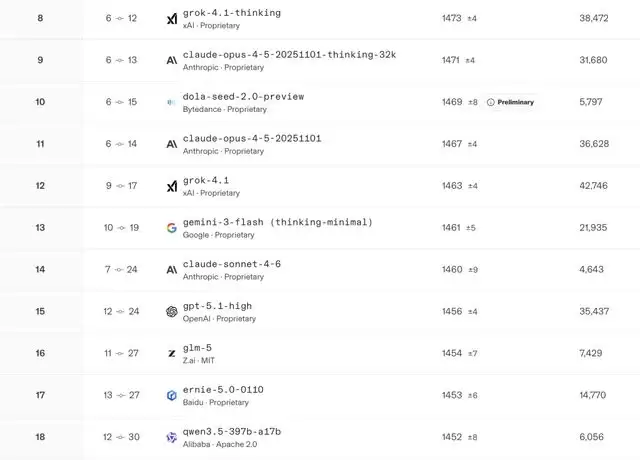Select the qwen3.5-397b-a17b model name
Image resolution: width=640 pixels, height=460 pixels.
(231, 431)
